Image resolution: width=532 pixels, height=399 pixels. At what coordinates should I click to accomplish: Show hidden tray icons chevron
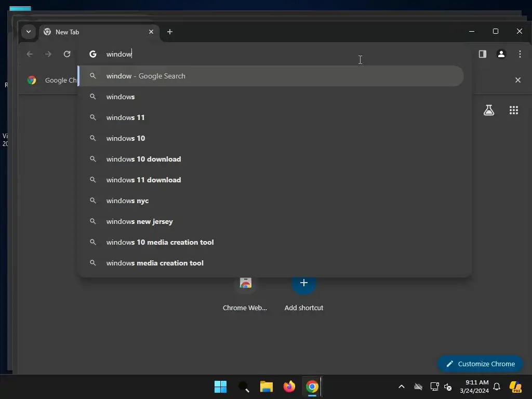[x=402, y=387]
